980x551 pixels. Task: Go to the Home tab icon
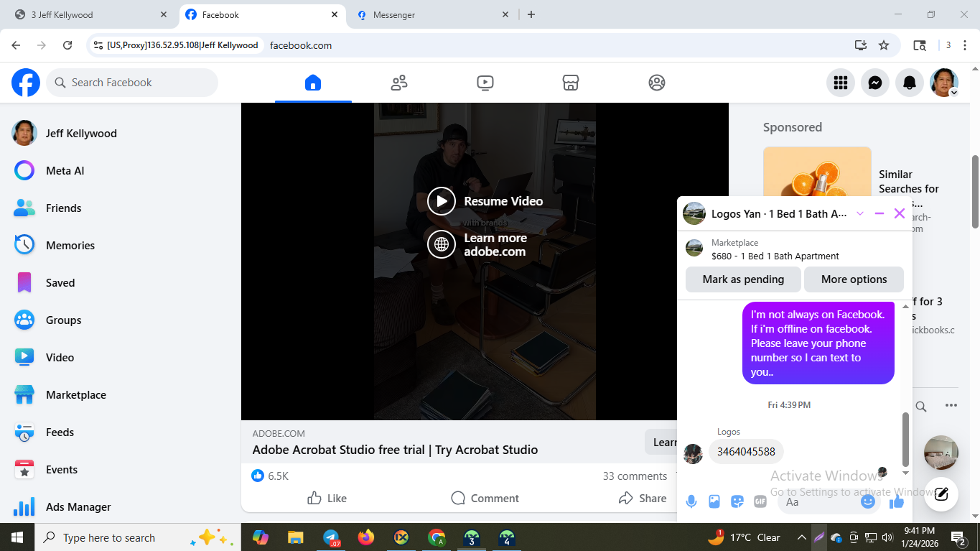click(313, 83)
